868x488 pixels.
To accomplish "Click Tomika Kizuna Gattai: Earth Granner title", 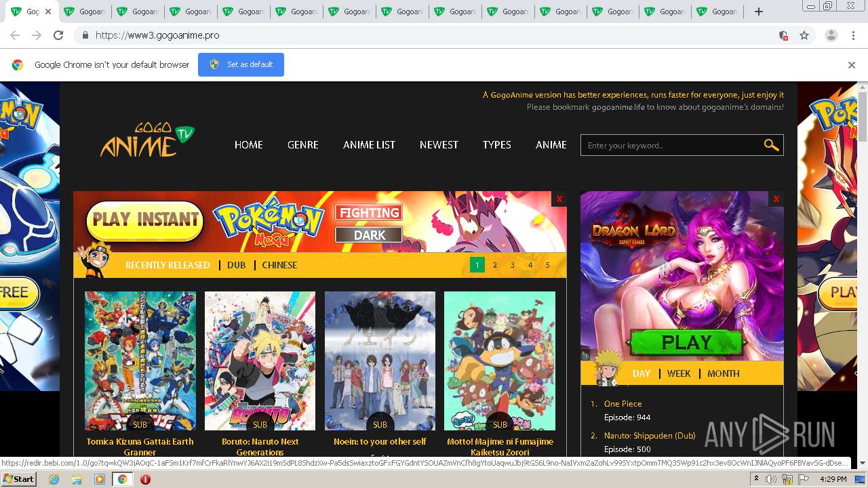I will (x=140, y=447).
